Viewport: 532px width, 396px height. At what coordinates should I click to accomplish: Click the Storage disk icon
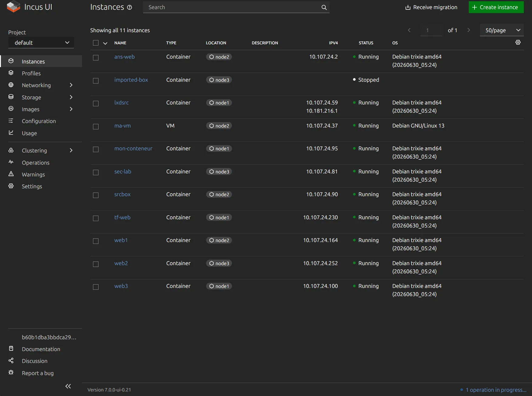(x=11, y=97)
